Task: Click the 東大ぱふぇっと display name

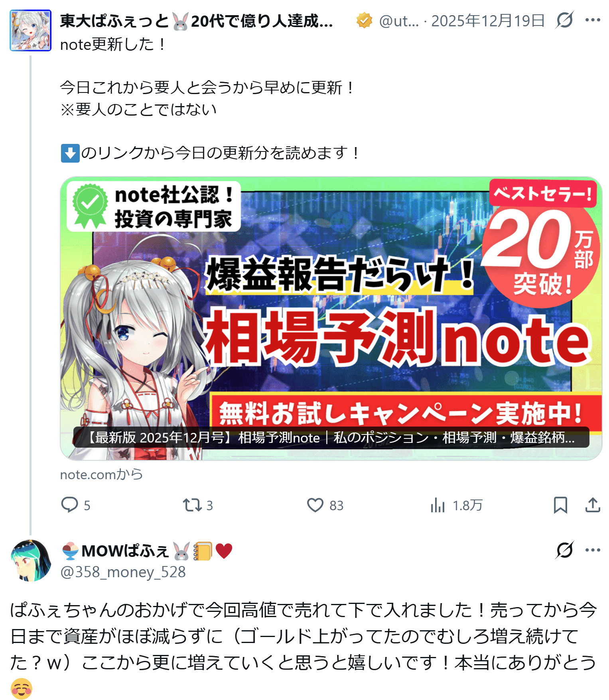Action: point(196,21)
